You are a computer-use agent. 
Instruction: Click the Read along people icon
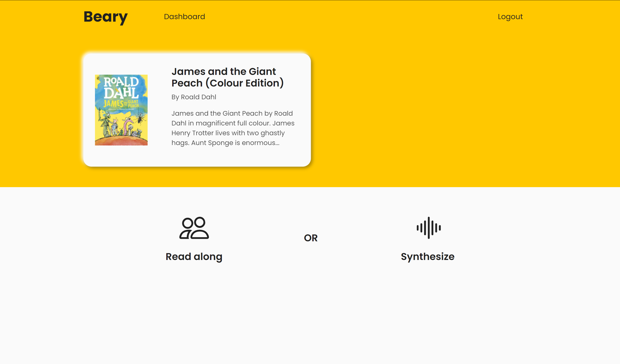coord(194,228)
